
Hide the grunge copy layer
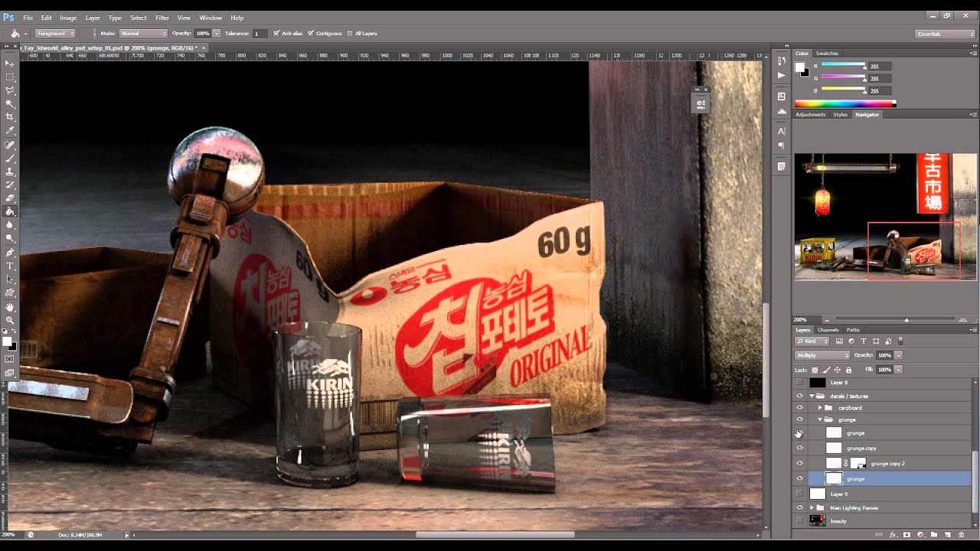800,448
